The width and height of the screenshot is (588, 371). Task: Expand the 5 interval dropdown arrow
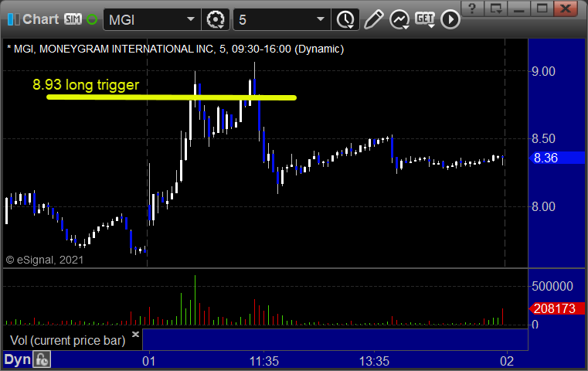pos(321,19)
